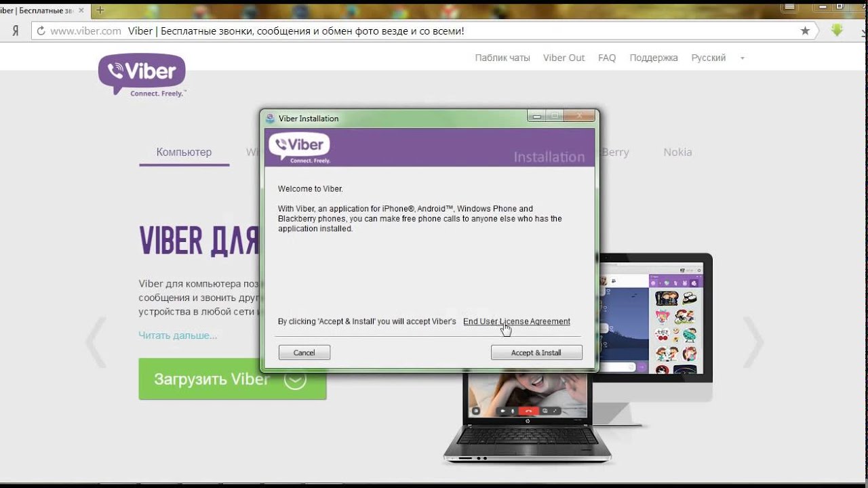Viewport: 868px width, 488px height.
Task: Minimize the Viber Installation window
Action: tap(537, 117)
